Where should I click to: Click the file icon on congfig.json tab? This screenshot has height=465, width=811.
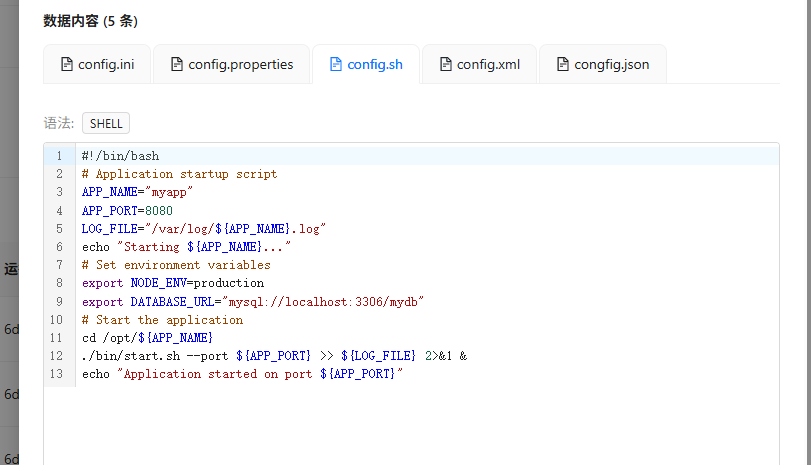[x=563, y=65]
